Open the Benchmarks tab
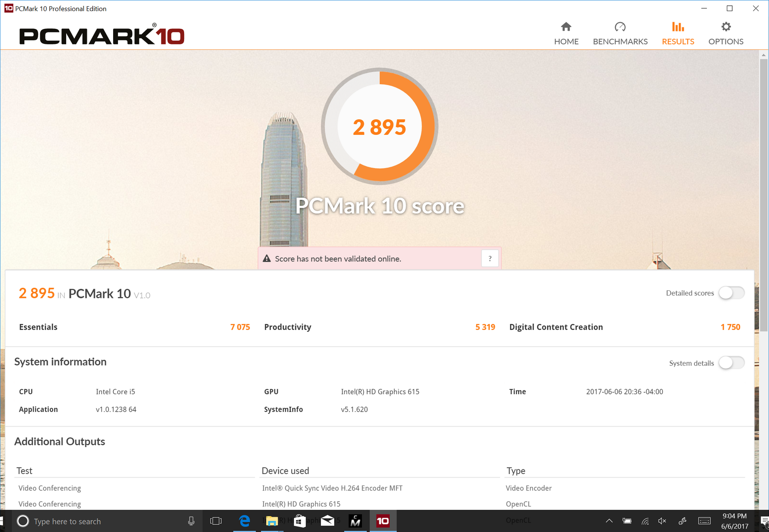This screenshot has width=769, height=532. tap(620, 33)
